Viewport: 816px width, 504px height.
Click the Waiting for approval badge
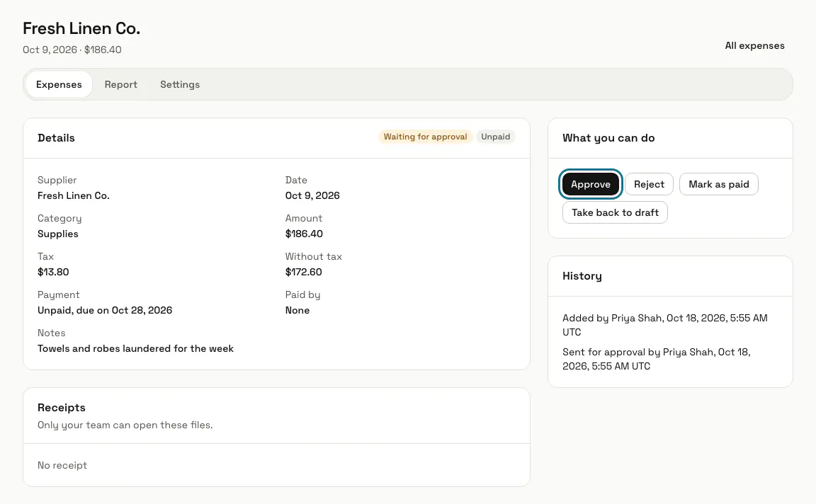tap(425, 137)
